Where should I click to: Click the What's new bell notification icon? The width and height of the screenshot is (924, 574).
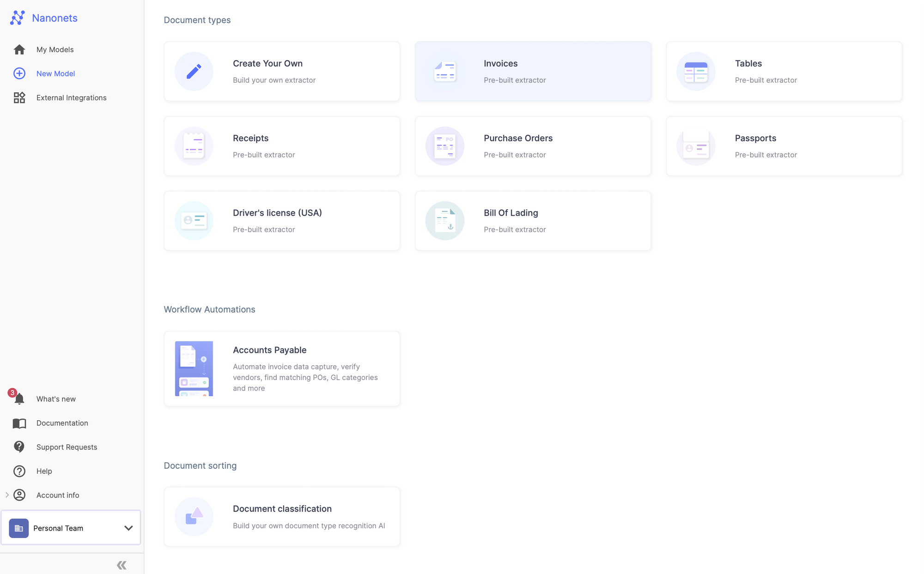(18, 399)
